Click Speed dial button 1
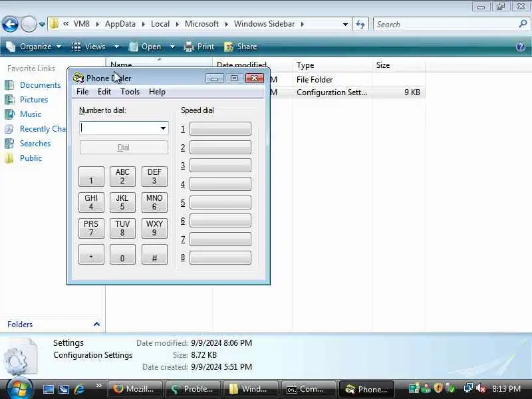 (220, 128)
